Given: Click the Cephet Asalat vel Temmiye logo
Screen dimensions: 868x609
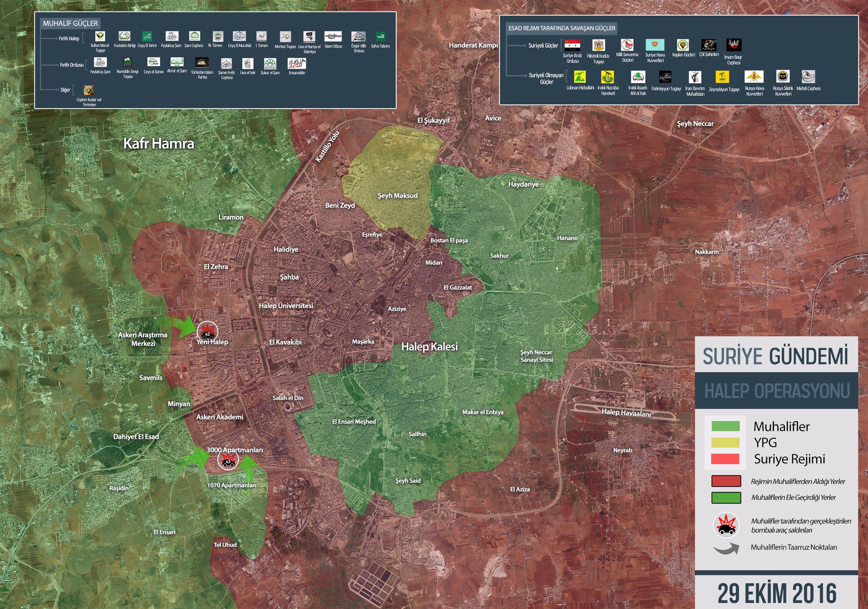Looking at the screenshot, I should pos(89,90).
